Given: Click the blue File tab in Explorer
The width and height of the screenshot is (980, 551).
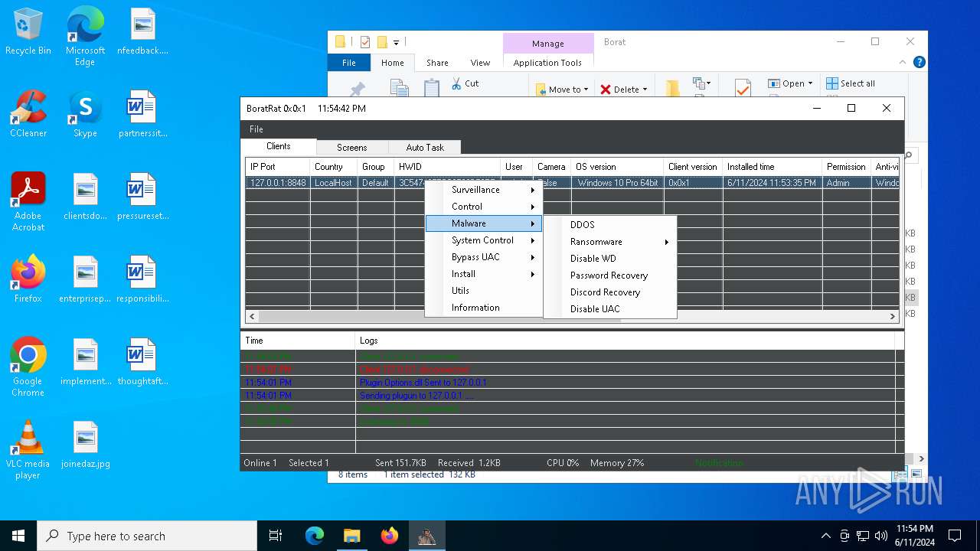Looking at the screenshot, I should click(x=349, y=63).
